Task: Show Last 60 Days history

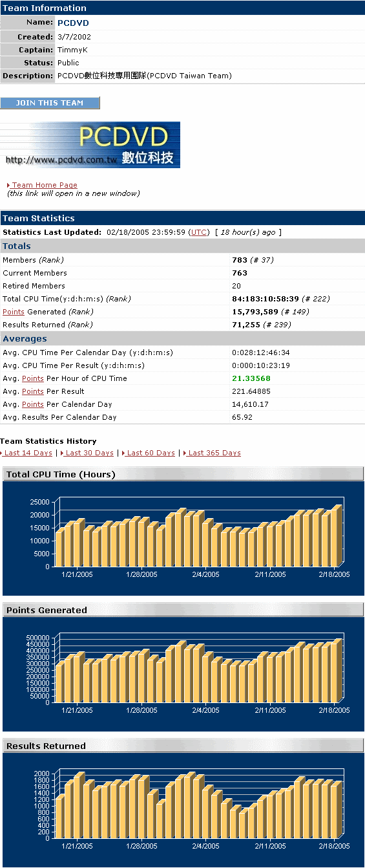Action: point(151,453)
